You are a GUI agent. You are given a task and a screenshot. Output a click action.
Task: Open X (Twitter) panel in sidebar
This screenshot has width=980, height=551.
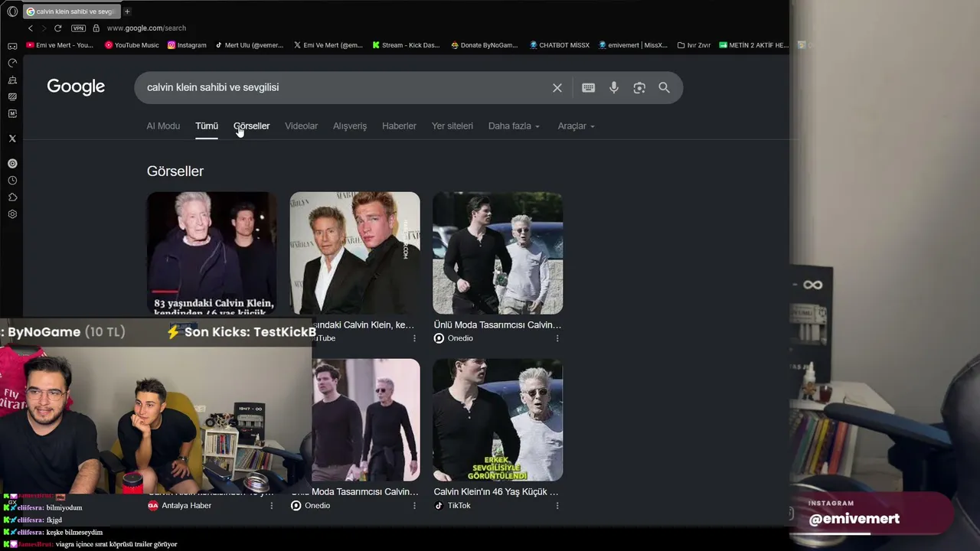click(12, 139)
